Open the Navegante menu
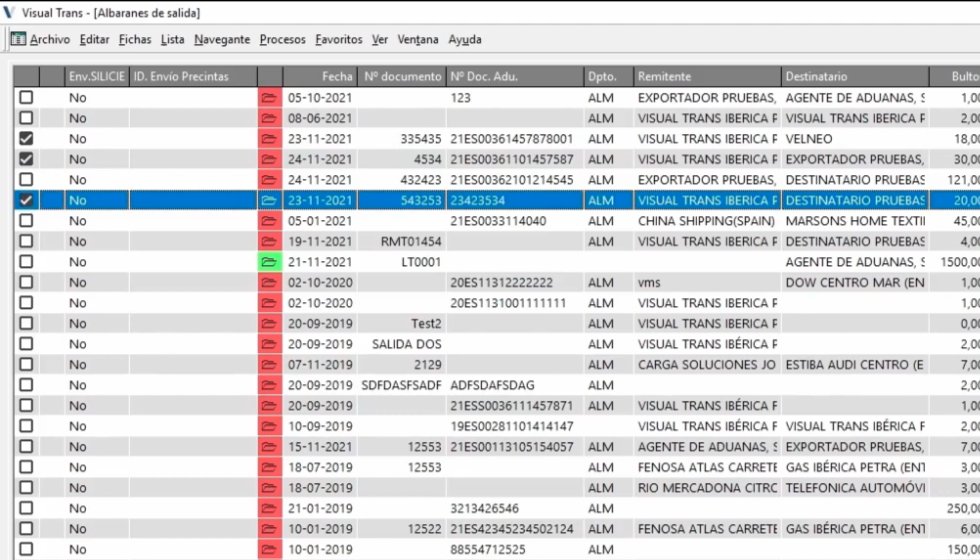The width and height of the screenshot is (980, 560). click(222, 39)
